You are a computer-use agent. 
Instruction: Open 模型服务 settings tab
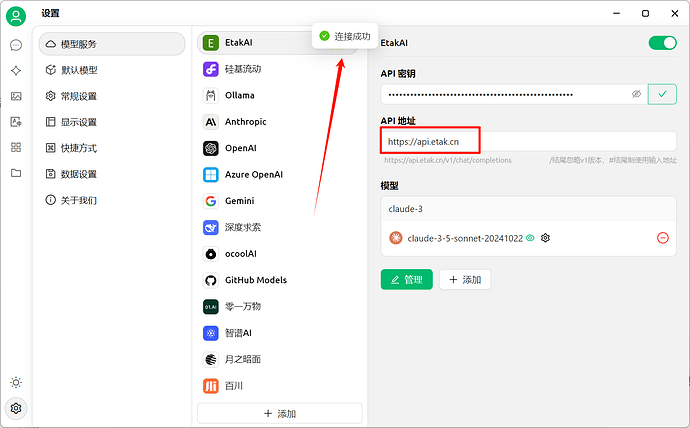pos(112,44)
